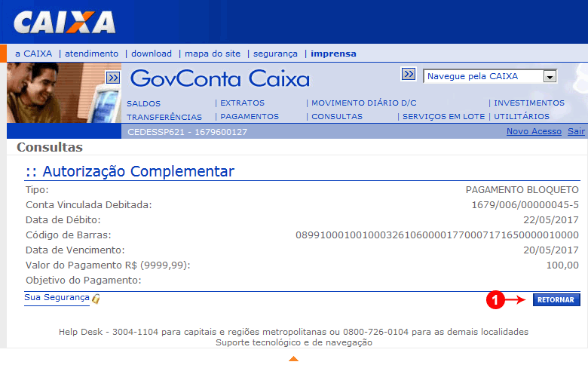The width and height of the screenshot is (588, 365).
Task: Open the PAGAMENTOS menu
Action: 250,117
